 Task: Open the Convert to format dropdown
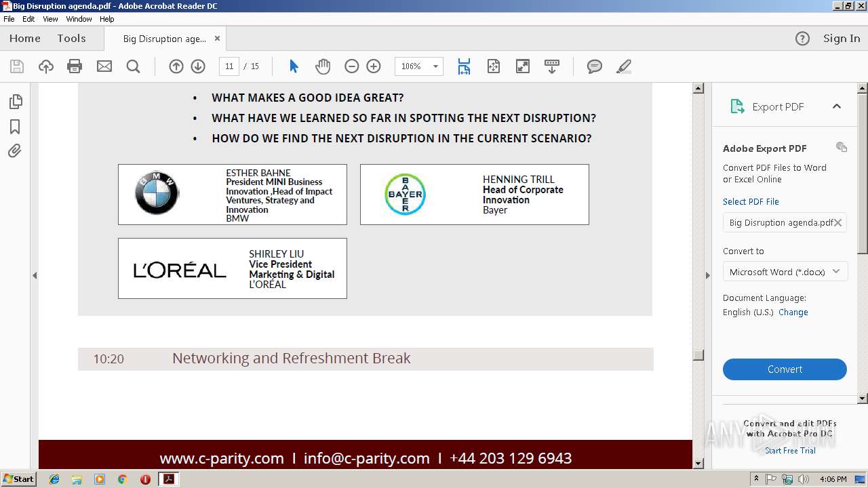click(785, 272)
